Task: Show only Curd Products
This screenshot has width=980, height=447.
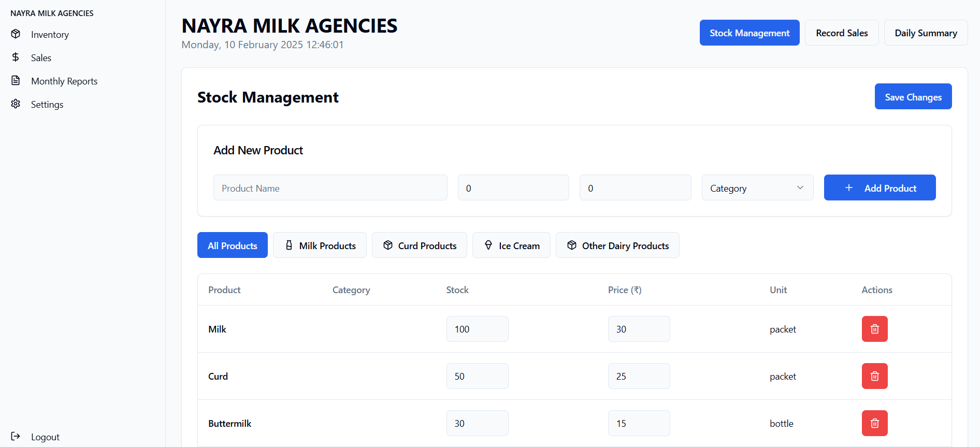Action: [x=420, y=246]
